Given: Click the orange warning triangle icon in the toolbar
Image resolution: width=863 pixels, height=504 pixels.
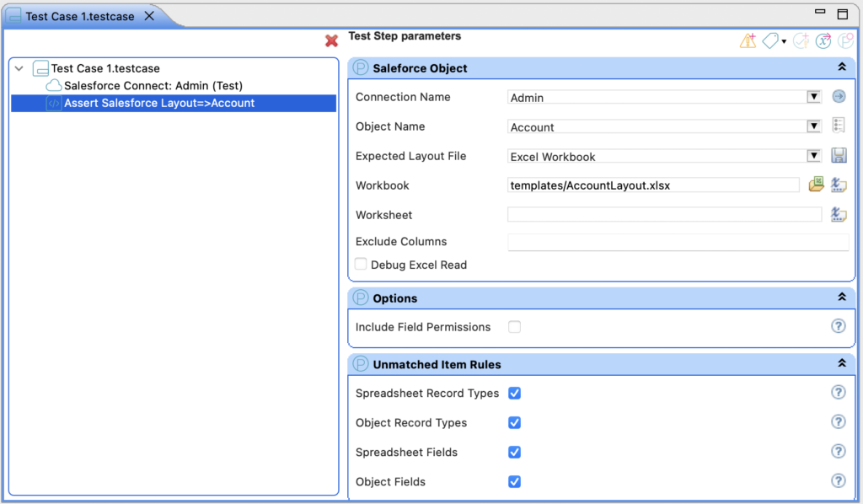Looking at the screenshot, I should pyautogui.click(x=748, y=40).
